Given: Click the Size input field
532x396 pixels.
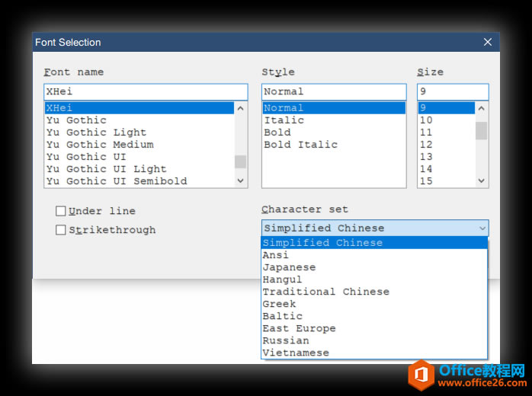Looking at the screenshot, I should 452,91.
